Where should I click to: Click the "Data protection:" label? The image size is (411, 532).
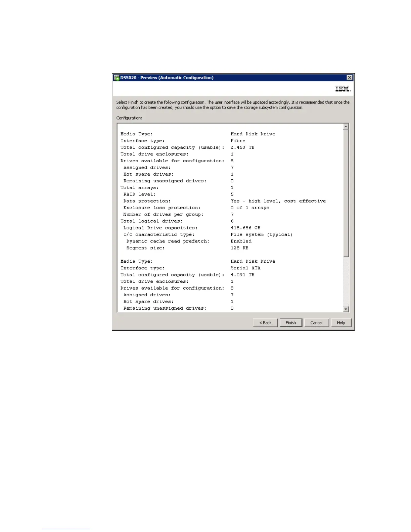point(147,201)
